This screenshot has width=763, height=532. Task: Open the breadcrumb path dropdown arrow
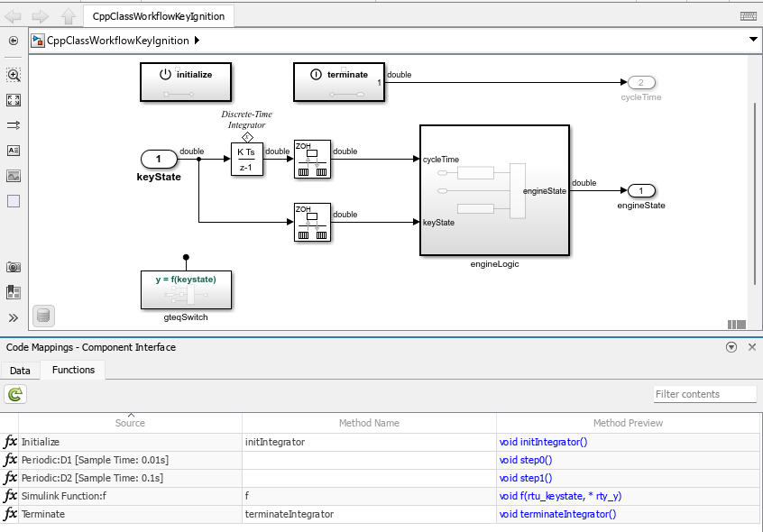click(753, 41)
